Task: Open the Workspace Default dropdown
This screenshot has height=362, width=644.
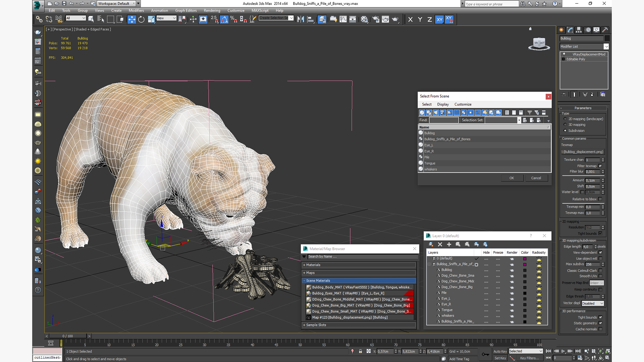Action: 116,4
